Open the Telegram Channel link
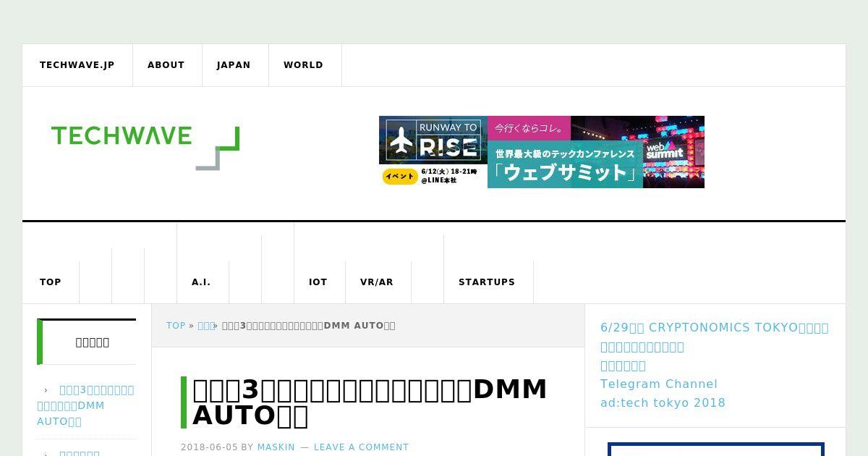Viewport: 868px width, 456px height. 659,384
